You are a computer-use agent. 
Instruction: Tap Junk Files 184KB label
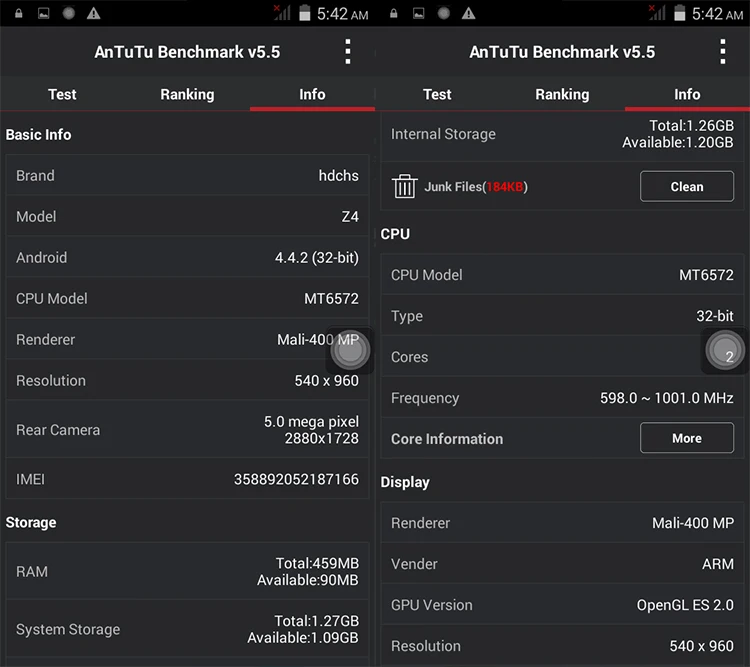pyautogui.click(x=476, y=187)
